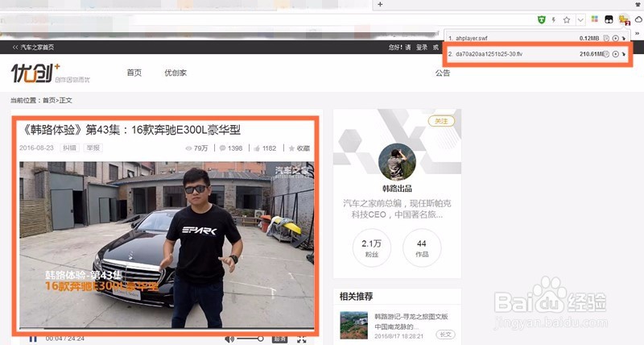The width and height of the screenshot is (644, 345).
Task: View the 2.1万 粉丝 followers circle
Action: click(372, 248)
